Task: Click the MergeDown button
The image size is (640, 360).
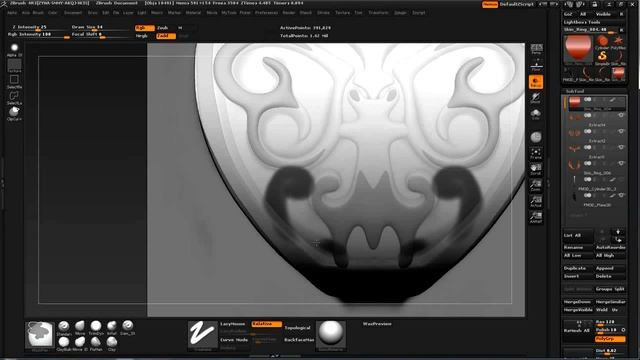Action: click(578, 302)
